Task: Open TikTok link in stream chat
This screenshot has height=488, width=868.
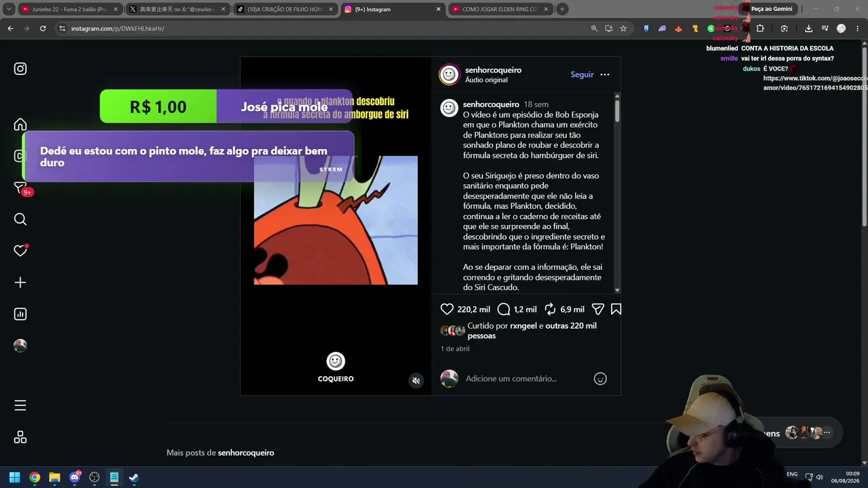Action: coord(815,83)
